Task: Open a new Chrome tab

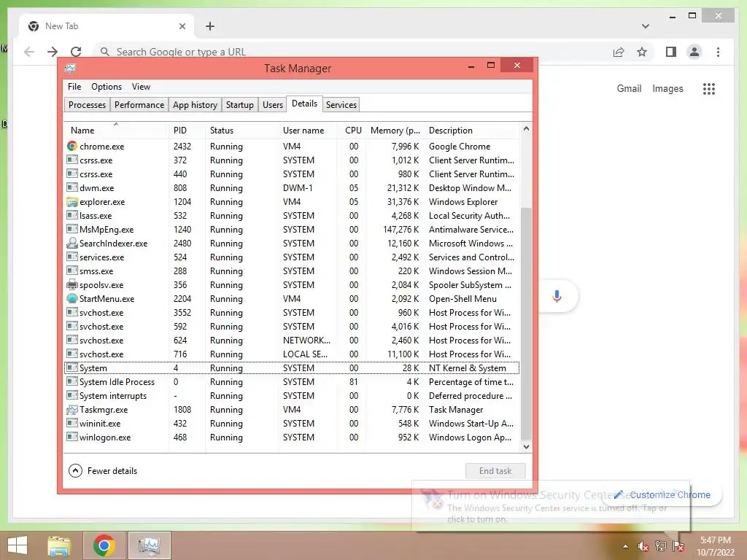Action: click(x=209, y=26)
